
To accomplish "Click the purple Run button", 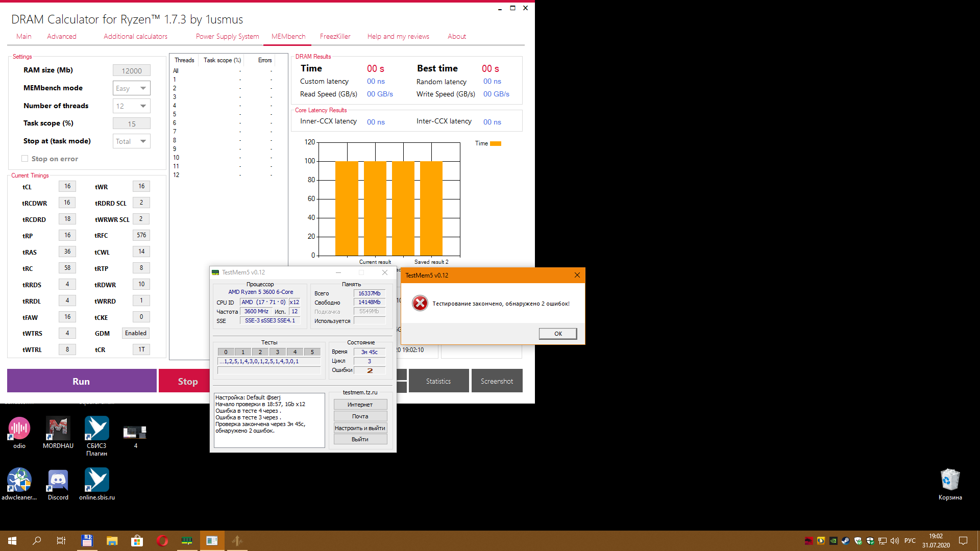I will pos(82,381).
